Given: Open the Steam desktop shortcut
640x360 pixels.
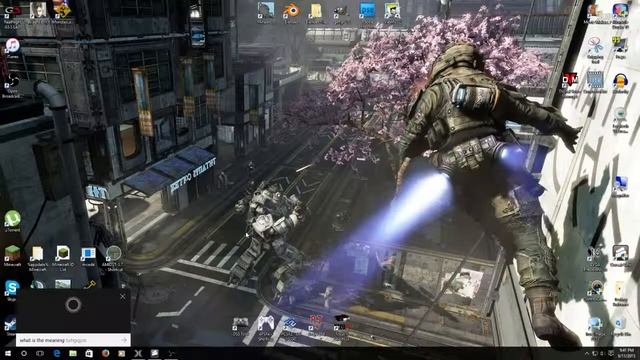Looking at the screenshot, I should (11, 325).
